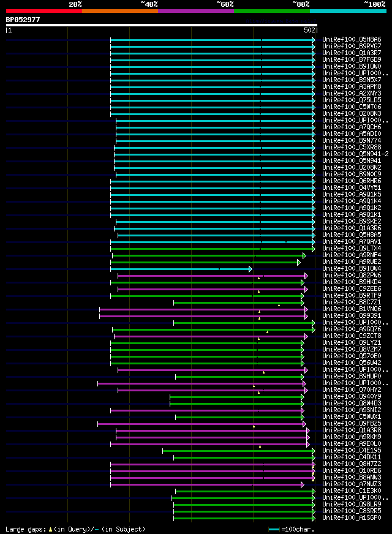Screen dimensions: 392x534
Task: Select the UniRef100_Q94OY9 label
Action: 352,396
